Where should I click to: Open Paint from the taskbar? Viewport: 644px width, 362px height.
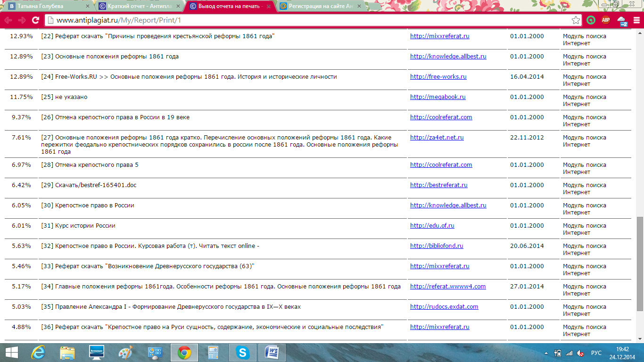[x=126, y=353]
